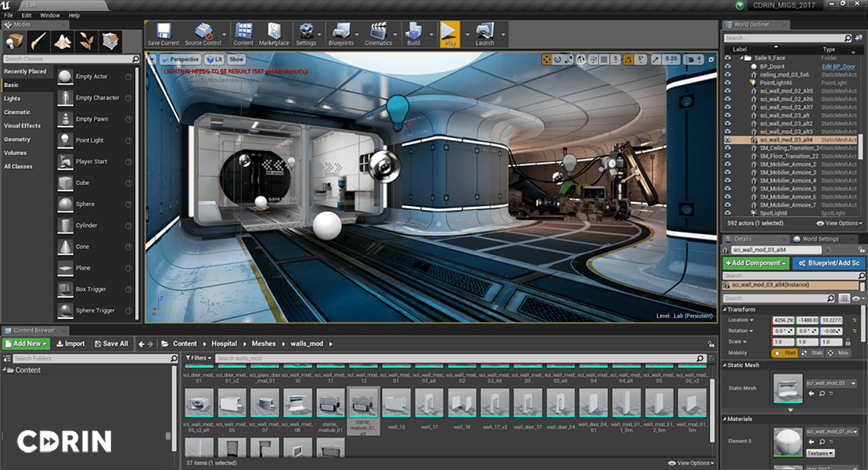Viewport: 868px width, 470px height.
Task: Open the Content toolbar button
Action: pos(243,34)
